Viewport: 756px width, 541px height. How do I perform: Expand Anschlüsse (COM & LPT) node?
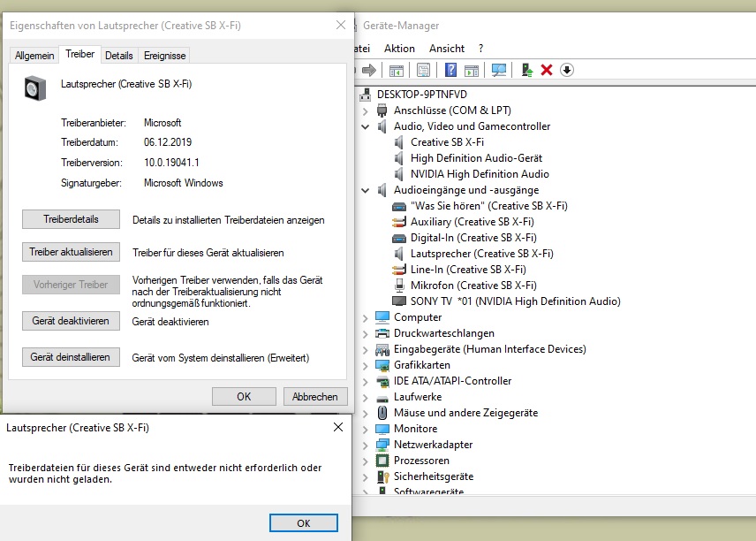366,111
